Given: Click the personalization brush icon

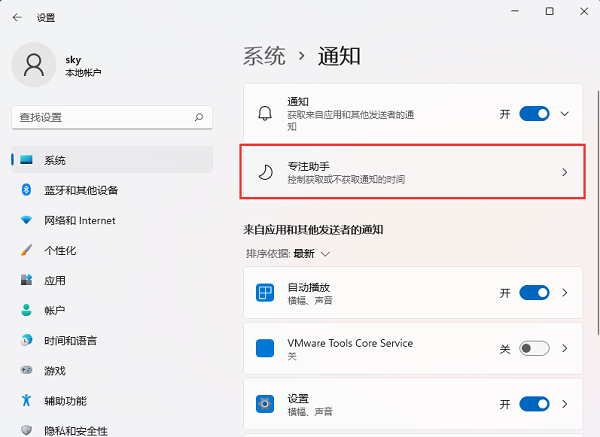Looking at the screenshot, I should (26, 250).
